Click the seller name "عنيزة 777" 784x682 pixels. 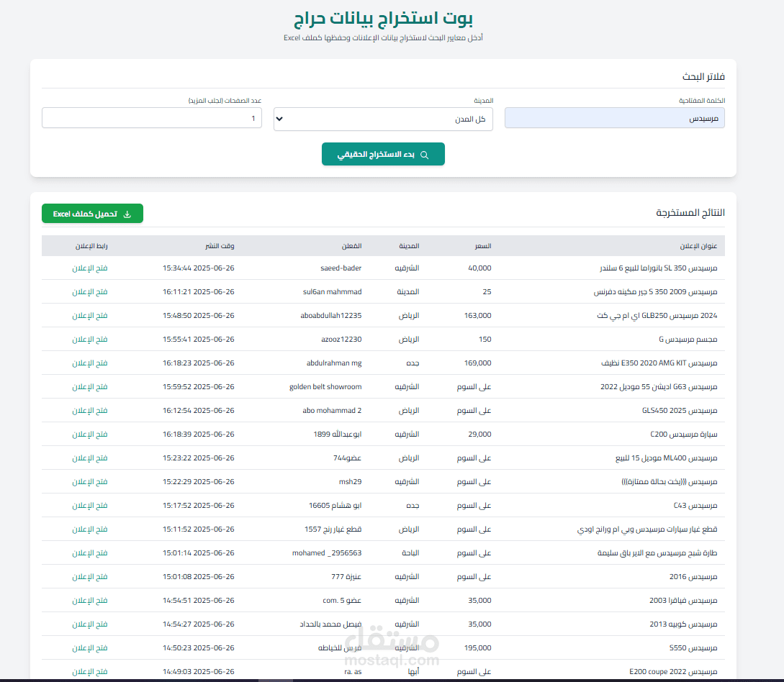(x=346, y=576)
